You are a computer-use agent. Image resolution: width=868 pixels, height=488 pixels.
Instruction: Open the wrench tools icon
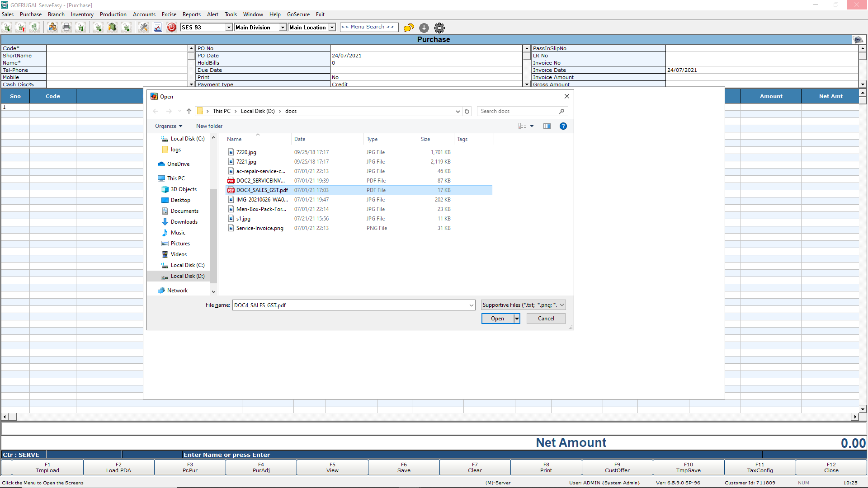point(144,28)
